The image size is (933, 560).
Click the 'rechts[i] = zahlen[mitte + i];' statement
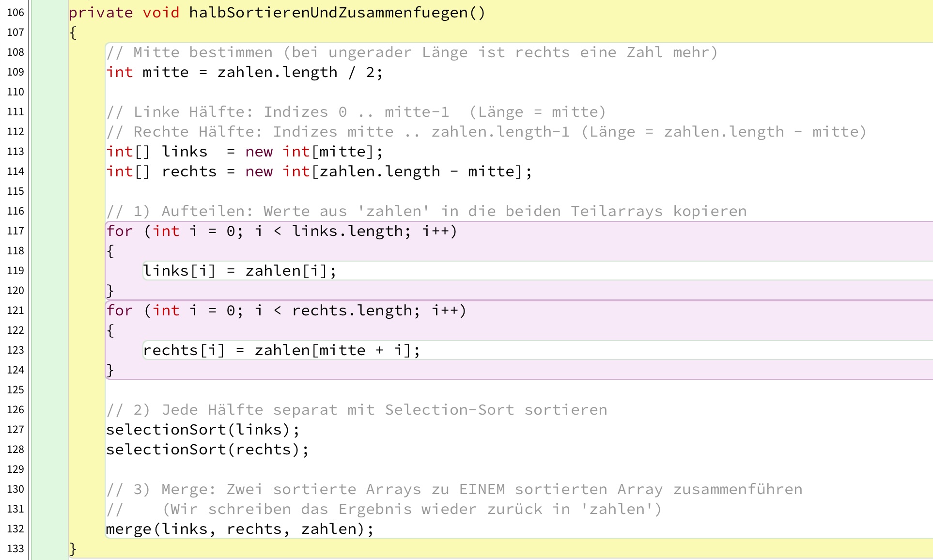pos(281,350)
